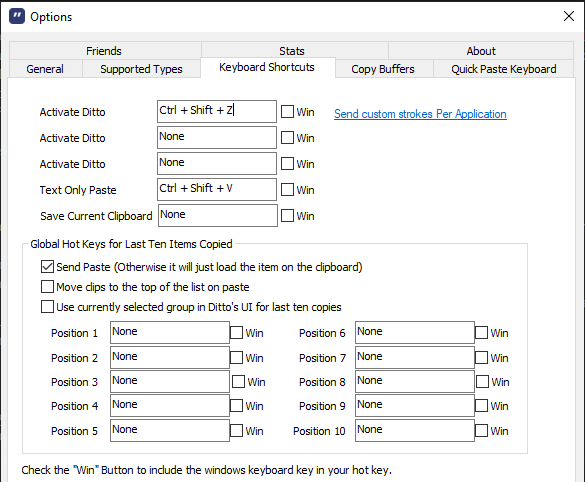Uncheck the Send Paste option
The image size is (585, 482).
click(47, 267)
